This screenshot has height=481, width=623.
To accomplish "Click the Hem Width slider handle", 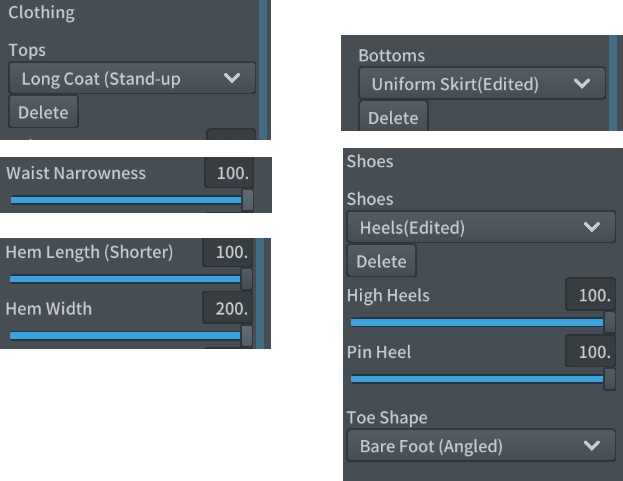I will click(247, 335).
